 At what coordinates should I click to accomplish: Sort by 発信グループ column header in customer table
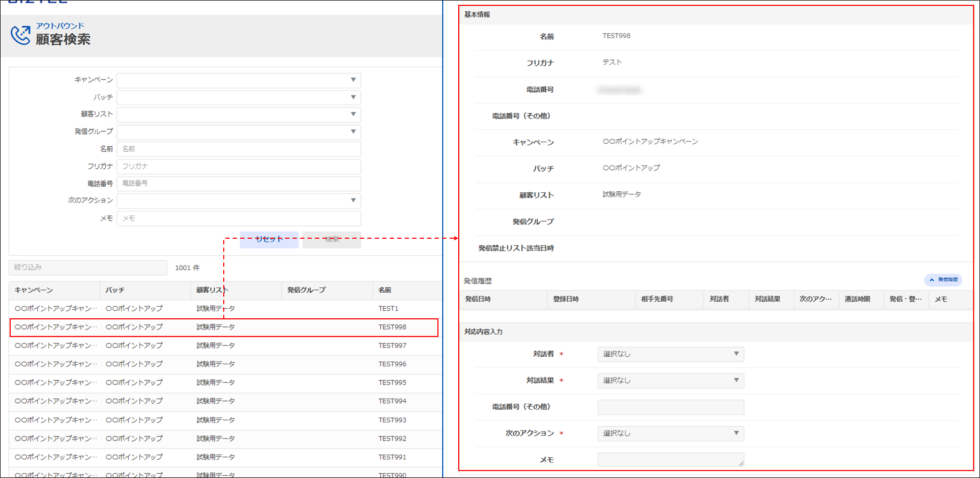tap(327, 291)
